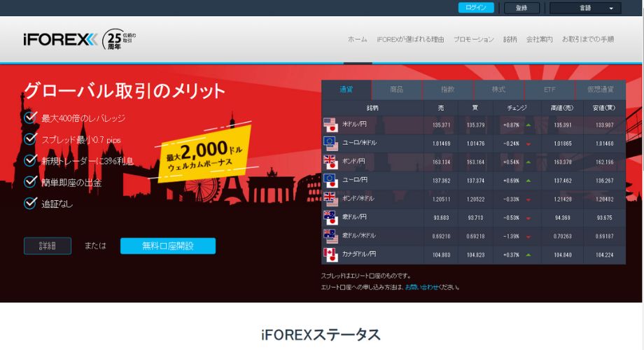Go to ホーム in navigation
This screenshot has width=644, height=350.
pyautogui.click(x=358, y=39)
